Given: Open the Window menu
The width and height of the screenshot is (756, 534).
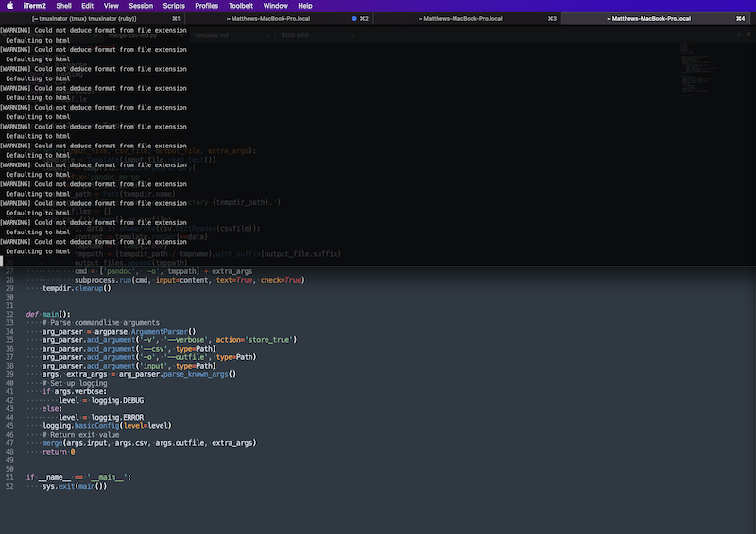Looking at the screenshot, I should click(x=275, y=6).
